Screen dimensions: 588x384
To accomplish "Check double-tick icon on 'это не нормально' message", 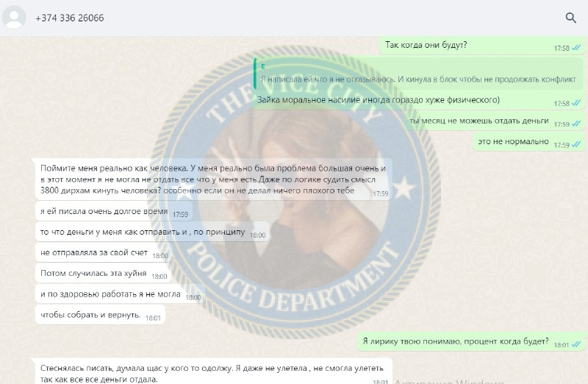I will coord(576,144).
